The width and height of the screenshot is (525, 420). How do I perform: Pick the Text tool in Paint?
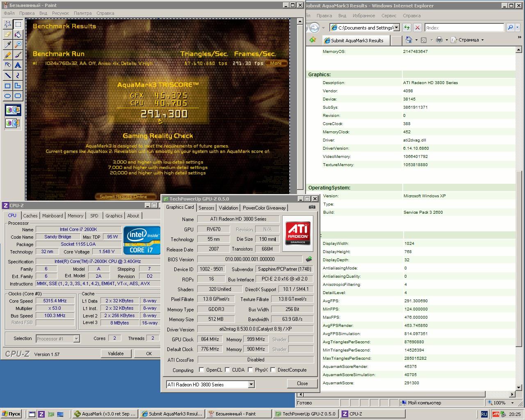[18, 65]
